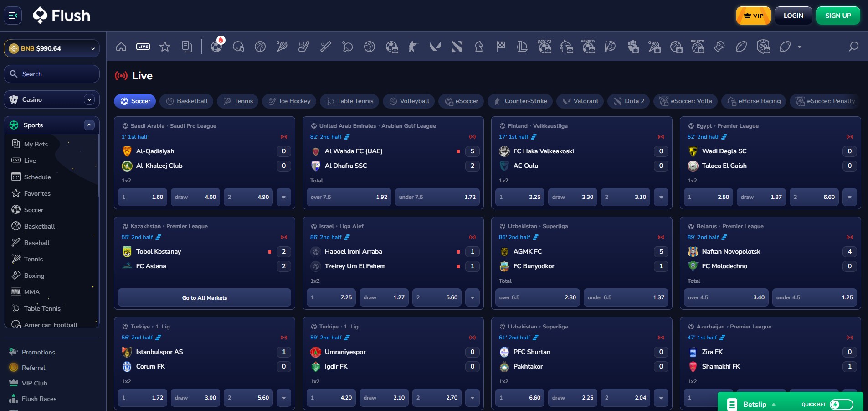The image size is (868, 411).
Task: Select the handball icon
Action: pos(610,47)
